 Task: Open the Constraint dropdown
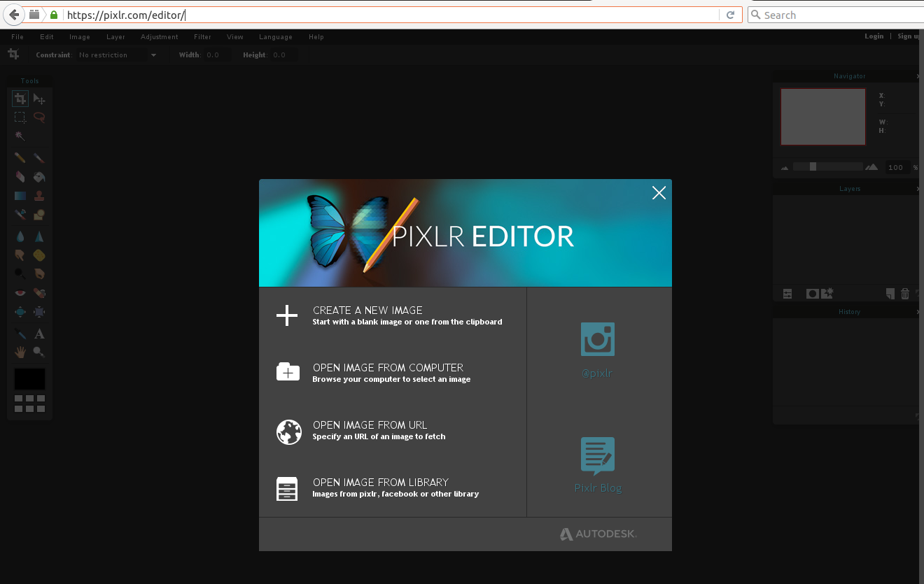tap(117, 55)
